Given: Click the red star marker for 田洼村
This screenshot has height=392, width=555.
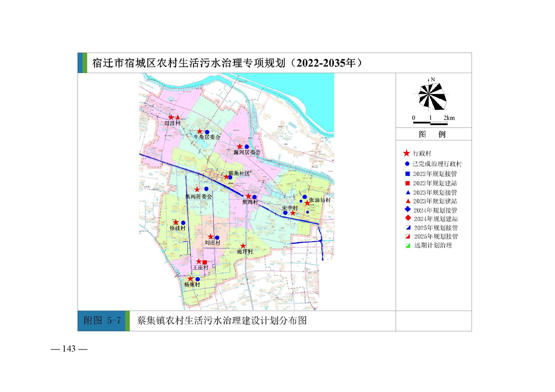Looking at the screenshot, I should coord(171,117).
